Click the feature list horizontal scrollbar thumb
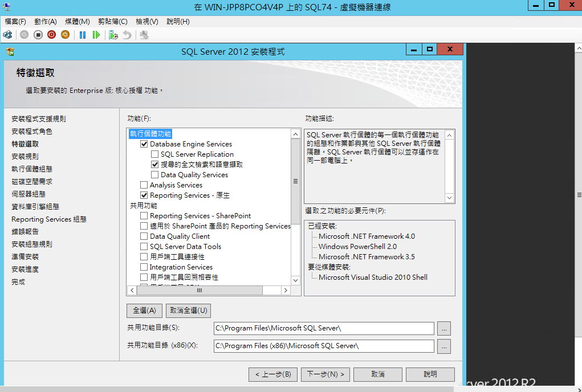The height and width of the screenshot is (392, 582). [x=200, y=290]
